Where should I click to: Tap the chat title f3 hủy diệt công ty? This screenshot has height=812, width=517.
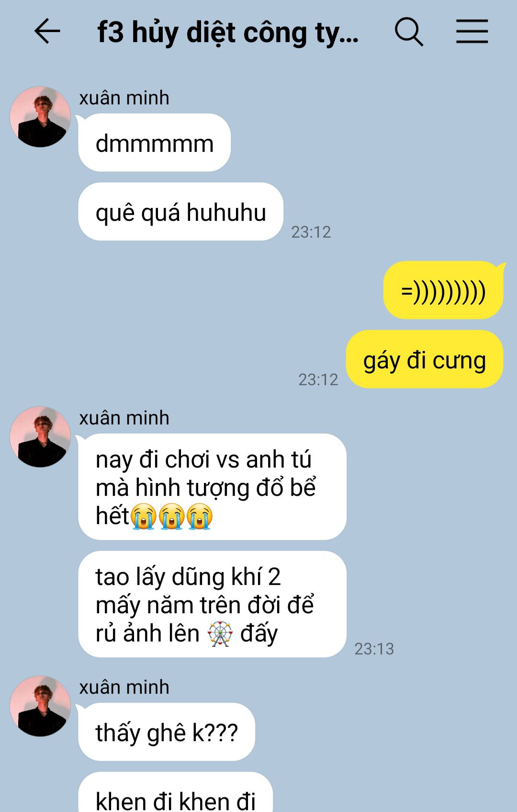pos(228,33)
